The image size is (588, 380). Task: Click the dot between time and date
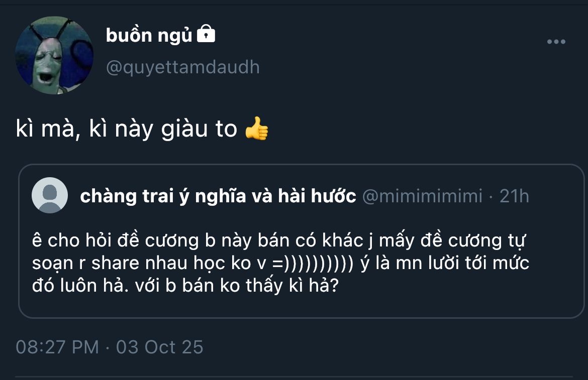click(x=108, y=347)
